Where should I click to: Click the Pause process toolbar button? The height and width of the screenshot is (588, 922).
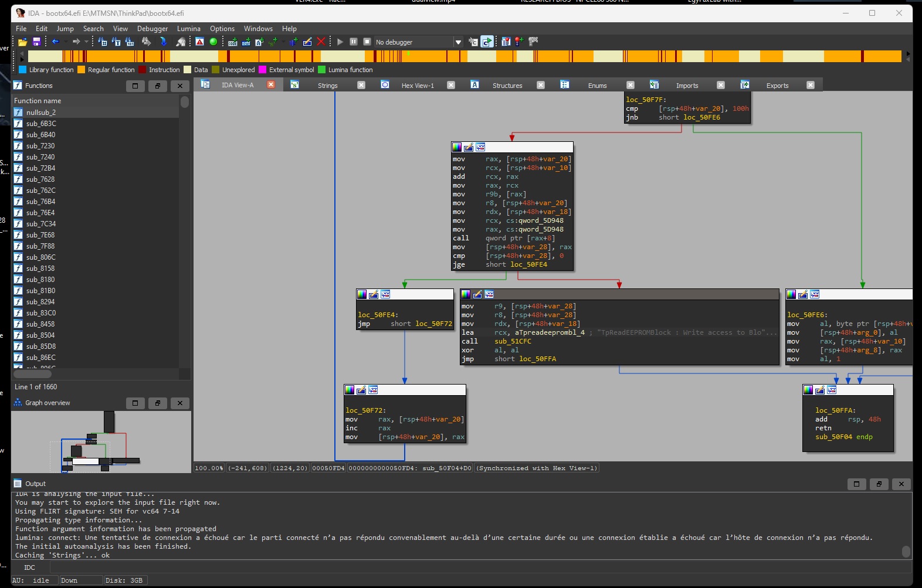tap(354, 42)
